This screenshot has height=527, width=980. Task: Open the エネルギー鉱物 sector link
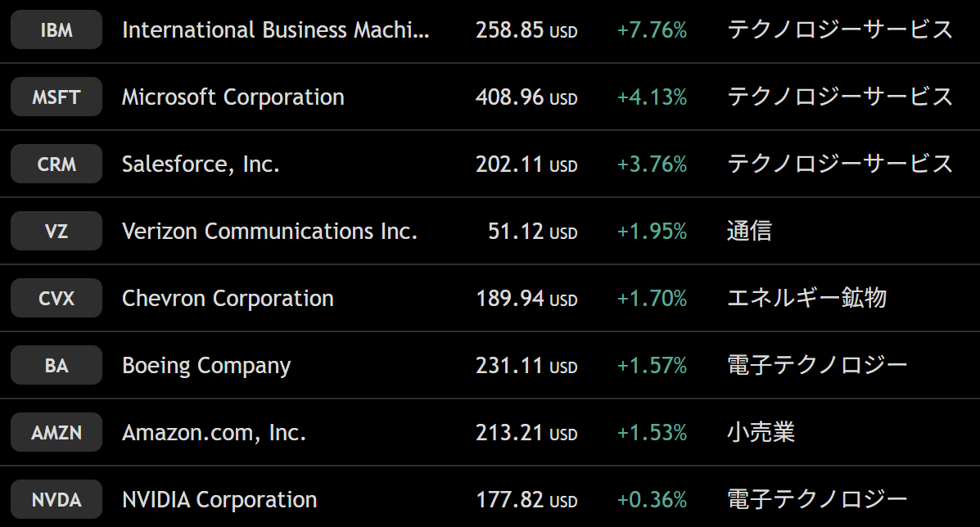coord(806,299)
